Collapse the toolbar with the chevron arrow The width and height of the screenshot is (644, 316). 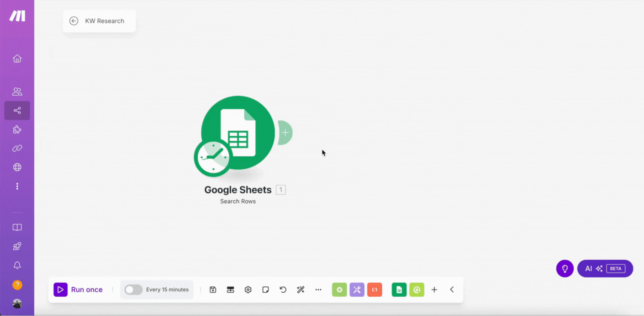click(x=452, y=289)
